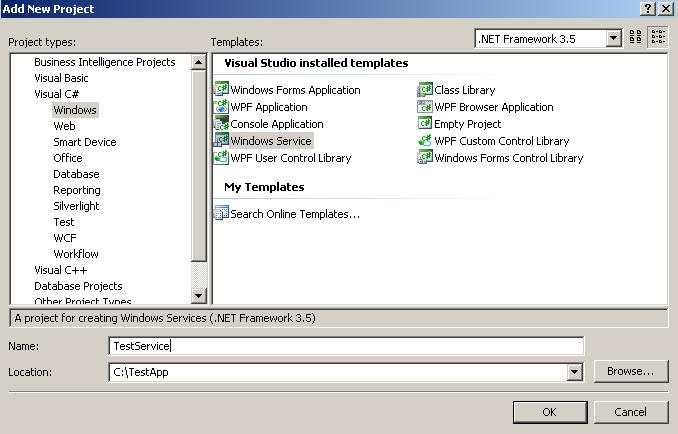
Task: Select the Windows Service template icon
Action: [221, 140]
